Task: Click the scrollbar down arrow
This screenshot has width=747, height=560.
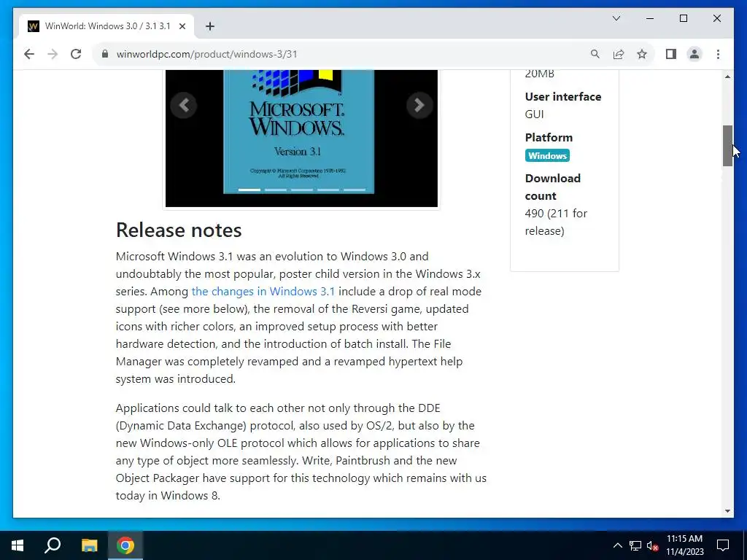Action: (x=727, y=511)
